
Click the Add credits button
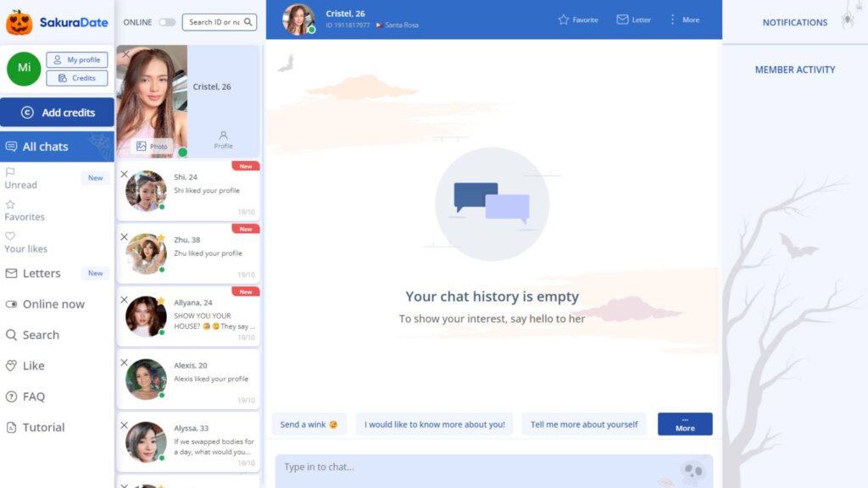click(x=57, y=113)
